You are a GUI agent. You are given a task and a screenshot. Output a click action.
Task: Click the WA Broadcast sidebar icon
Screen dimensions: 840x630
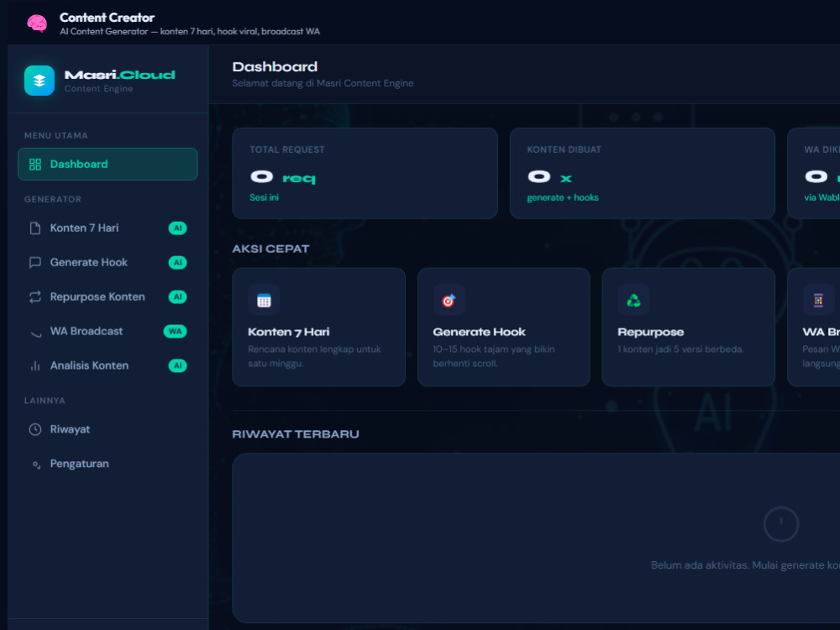[x=35, y=332]
